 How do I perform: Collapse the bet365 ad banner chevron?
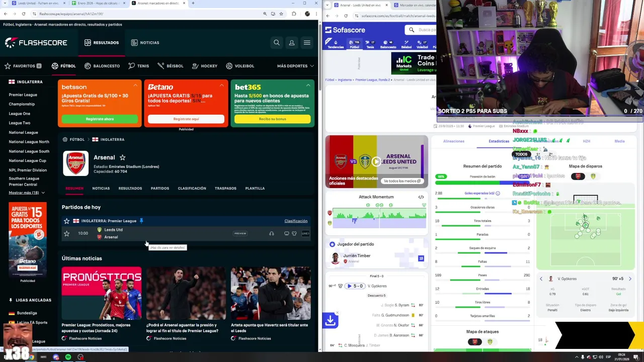click(x=308, y=85)
